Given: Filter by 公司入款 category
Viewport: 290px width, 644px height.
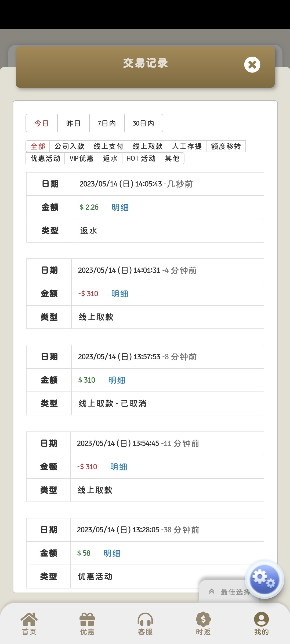Looking at the screenshot, I should point(69,146).
